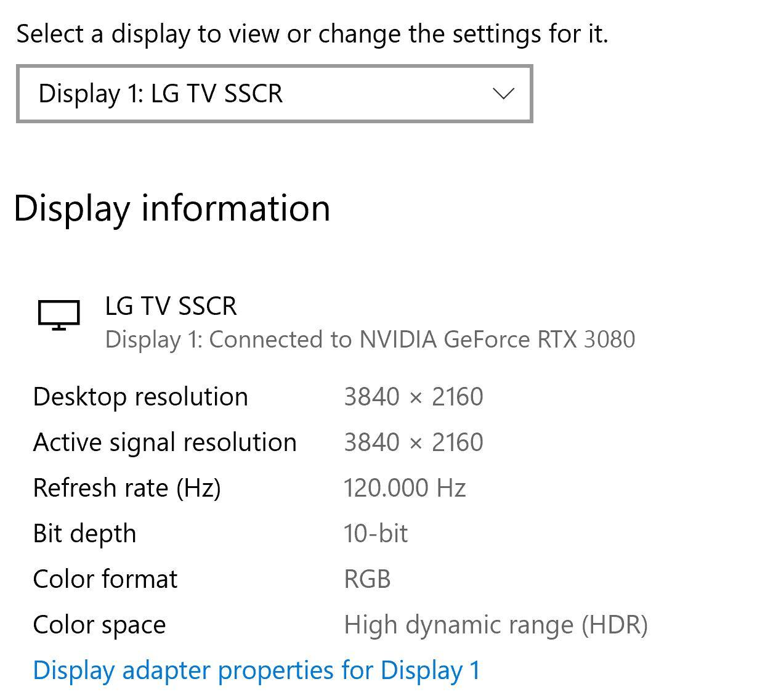
Task: Click the Color format label
Action: coord(105,579)
